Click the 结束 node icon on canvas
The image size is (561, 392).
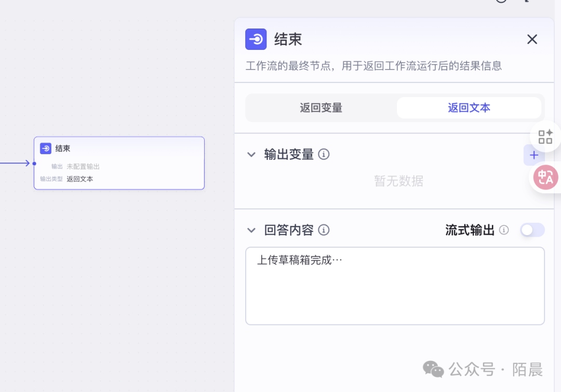pyautogui.click(x=46, y=148)
